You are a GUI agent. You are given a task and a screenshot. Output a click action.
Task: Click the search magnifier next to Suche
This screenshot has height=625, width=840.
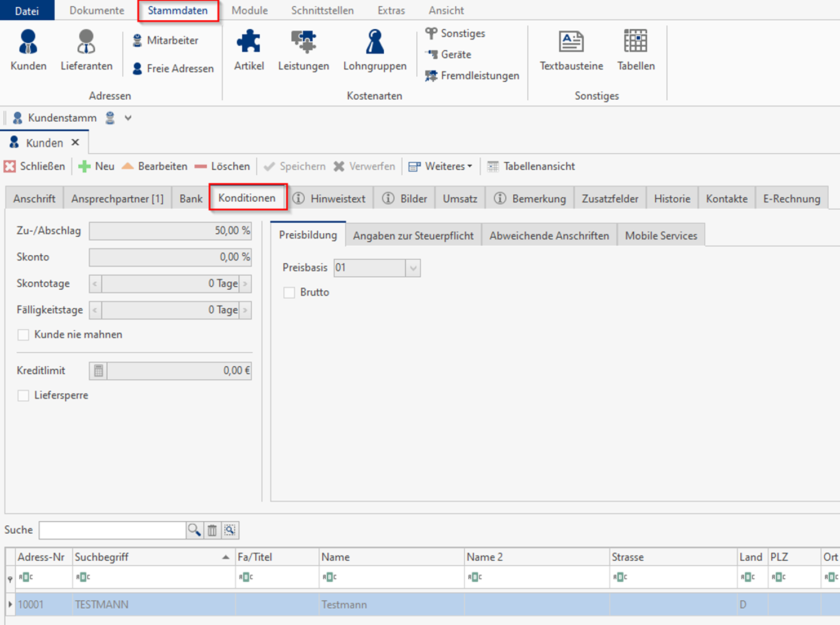coord(194,530)
